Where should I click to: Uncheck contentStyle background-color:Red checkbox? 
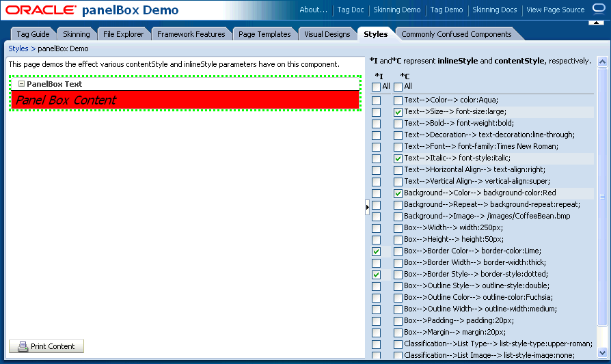(x=398, y=193)
